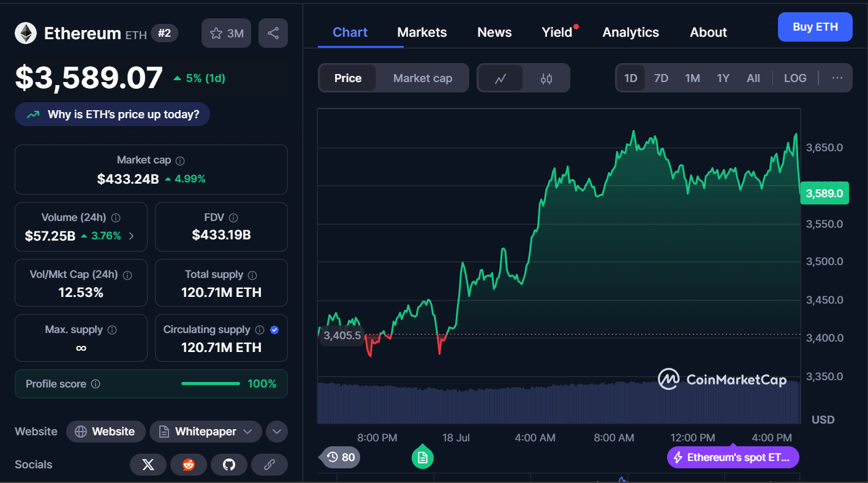The image size is (868, 483).
Task: Open the Volume (24h) info icon
Action: pyautogui.click(x=116, y=217)
